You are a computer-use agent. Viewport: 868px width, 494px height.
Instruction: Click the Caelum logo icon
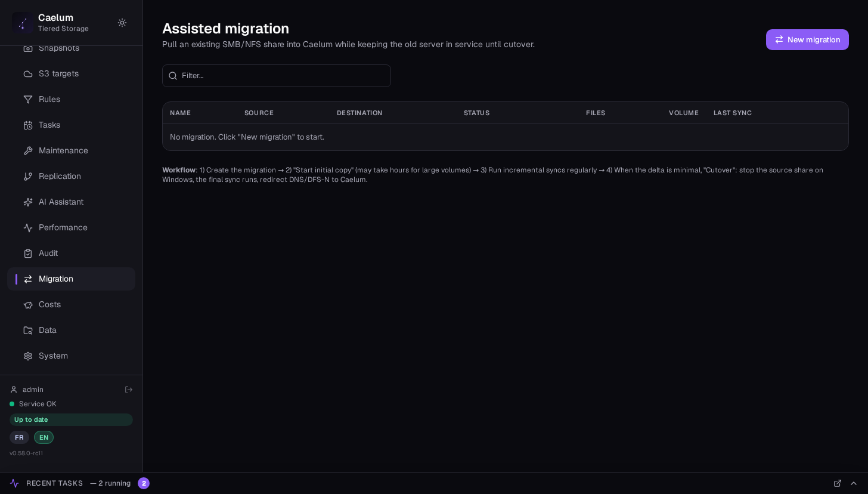[x=23, y=23]
